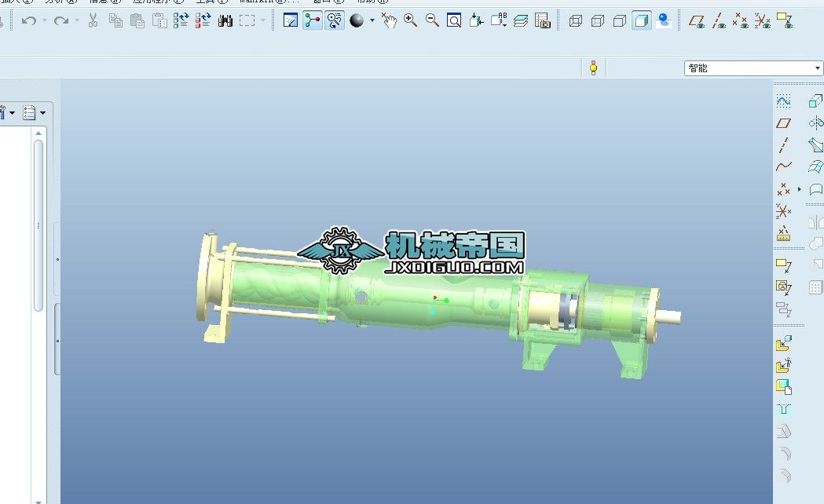The image size is (824, 504).
Task: Toggle datum axes visibility
Action: pyautogui.click(x=719, y=20)
